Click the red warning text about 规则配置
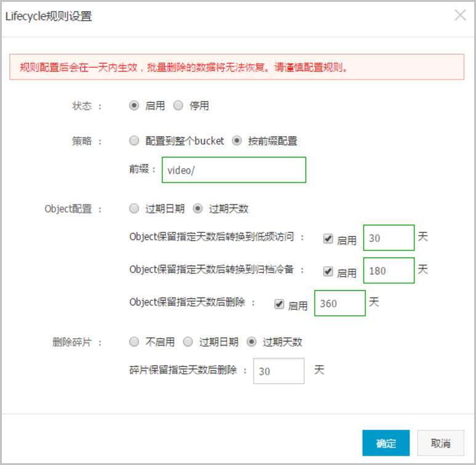 coord(184,67)
